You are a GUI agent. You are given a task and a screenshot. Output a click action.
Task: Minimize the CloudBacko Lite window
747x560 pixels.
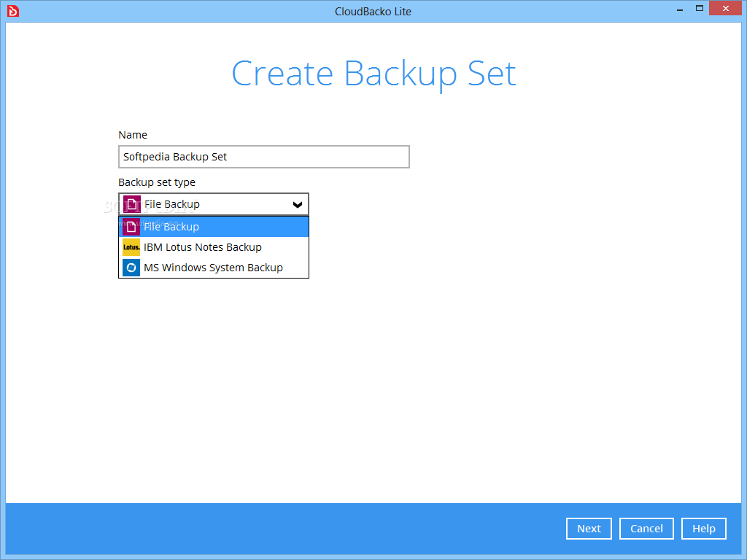coord(680,9)
